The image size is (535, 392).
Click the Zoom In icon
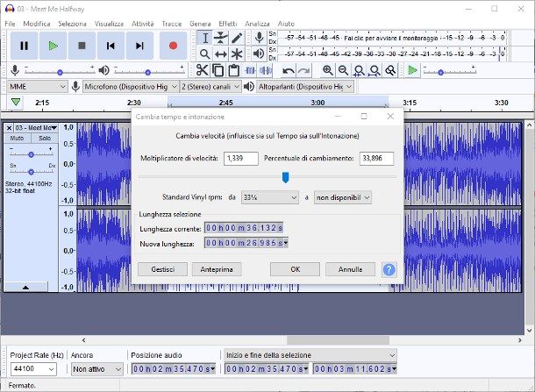(327, 71)
